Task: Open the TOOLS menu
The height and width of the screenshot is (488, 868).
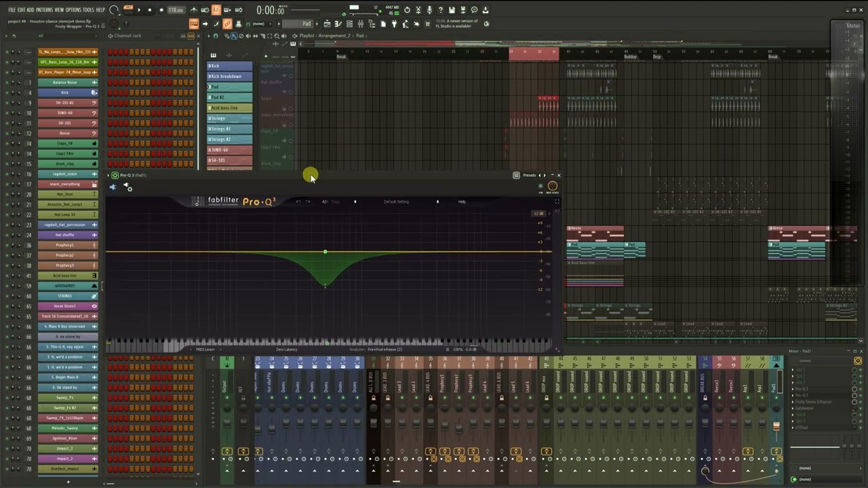Action: [89, 10]
